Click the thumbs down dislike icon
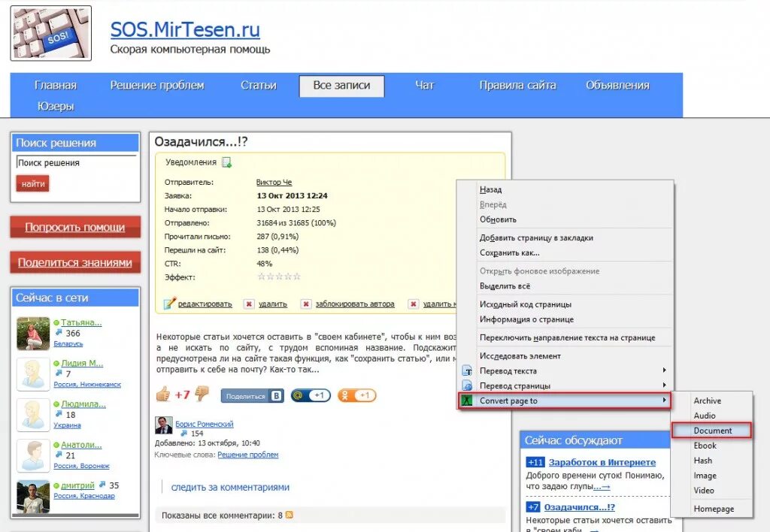 pos(202,394)
